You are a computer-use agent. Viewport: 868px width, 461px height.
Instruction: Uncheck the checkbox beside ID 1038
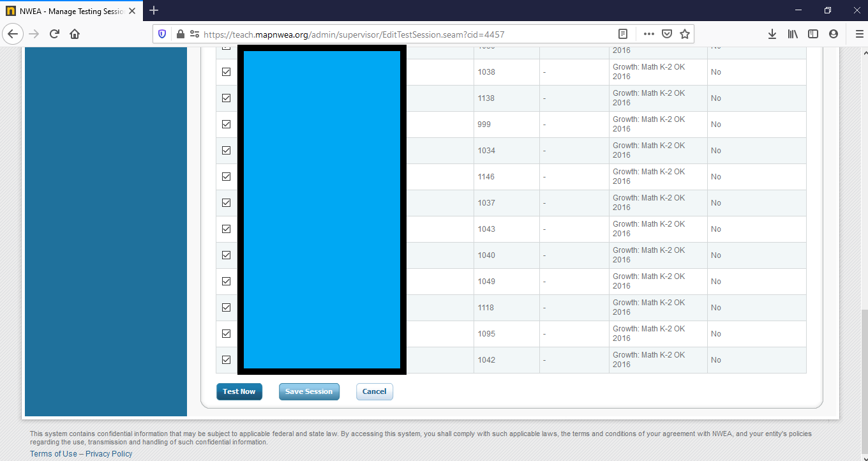click(x=226, y=72)
